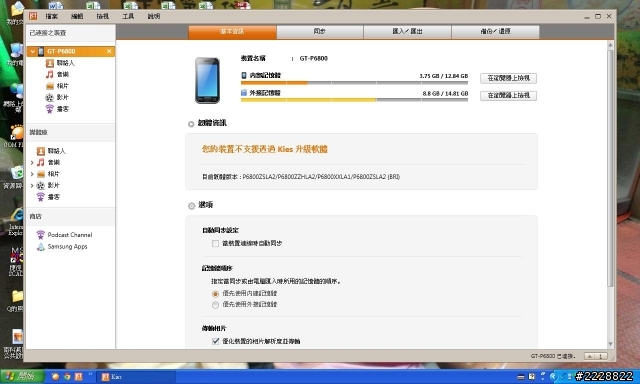The image size is (640, 384).
Task: Click the Kies taskbar window button
Action: point(137,377)
